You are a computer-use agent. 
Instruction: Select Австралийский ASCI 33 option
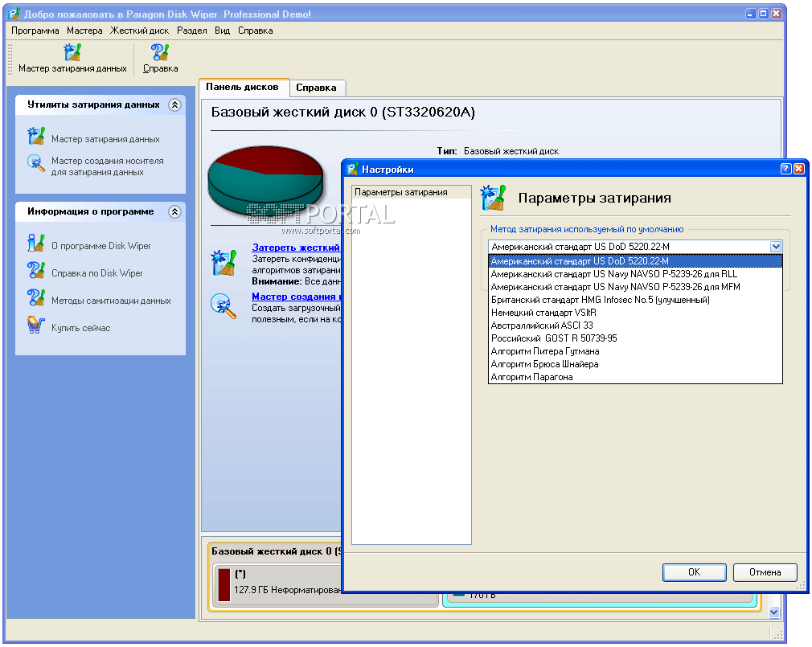click(635, 326)
